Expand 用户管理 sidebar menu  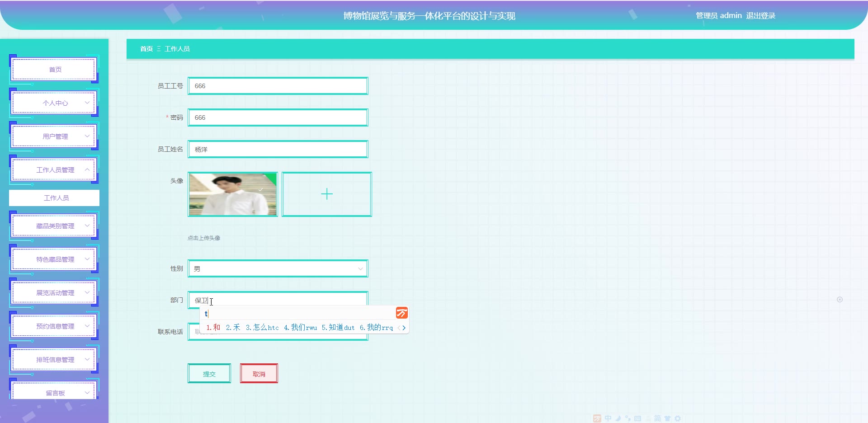54,136
